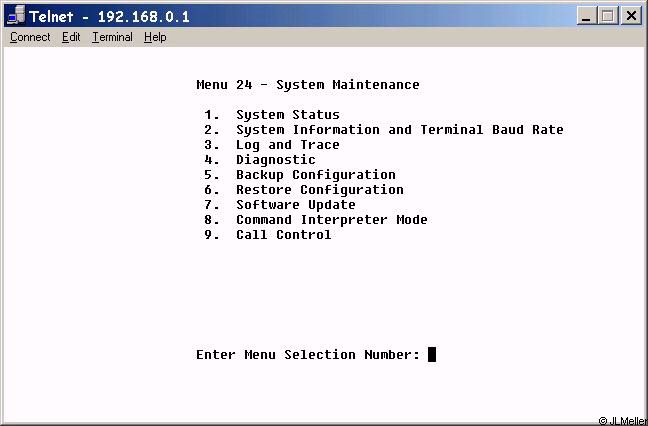Click the 'Telnet - 192.168.0.1' title bar text
This screenshot has height=426, width=648.
pyautogui.click(x=110, y=17)
